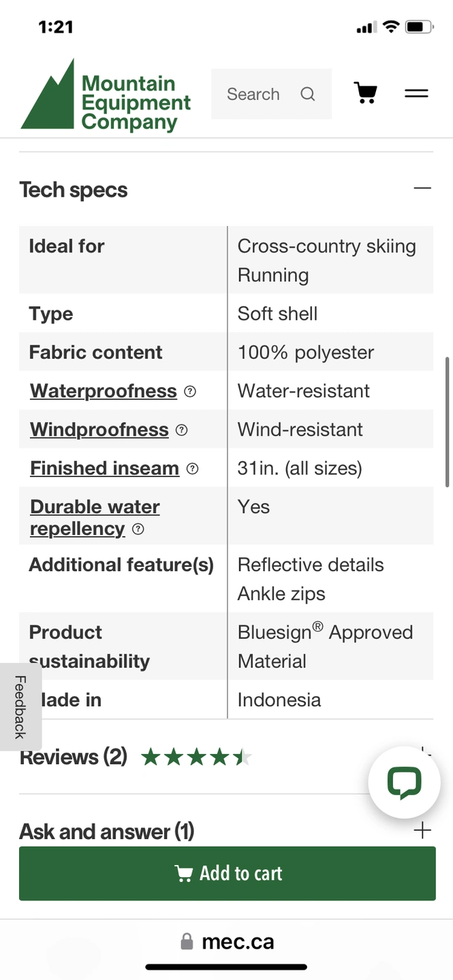Add the product to cart
Screen dimensions: 453x980
(228, 873)
